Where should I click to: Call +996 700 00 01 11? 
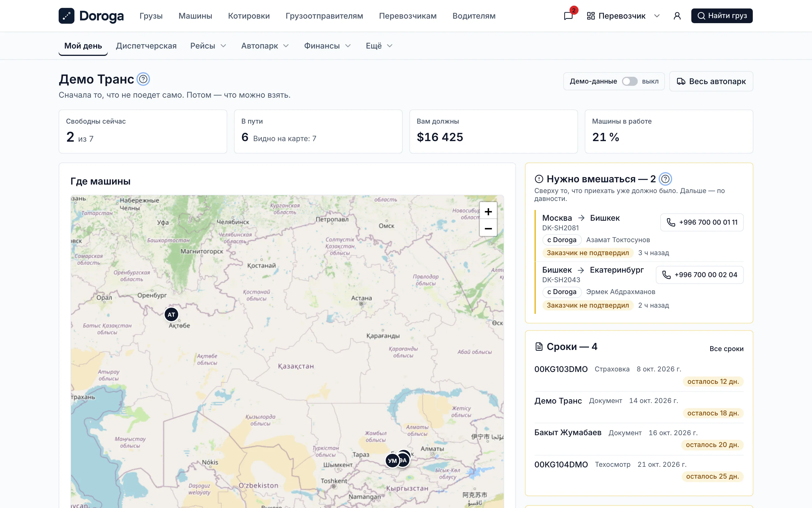[x=701, y=222]
